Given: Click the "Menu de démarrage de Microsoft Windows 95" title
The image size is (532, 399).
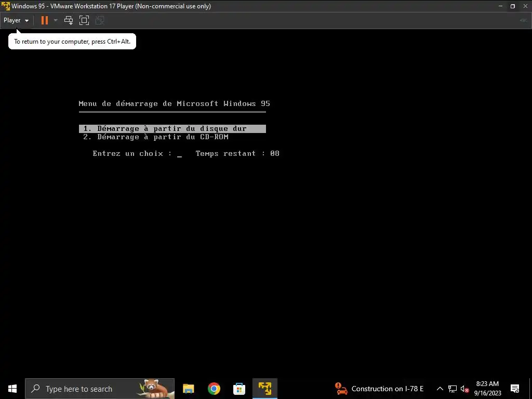Looking at the screenshot, I should click(175, 103).
